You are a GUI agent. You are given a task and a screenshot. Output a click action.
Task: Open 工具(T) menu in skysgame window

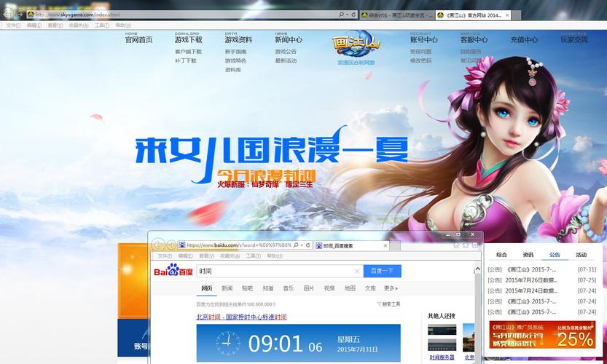[x=102, y=25]
